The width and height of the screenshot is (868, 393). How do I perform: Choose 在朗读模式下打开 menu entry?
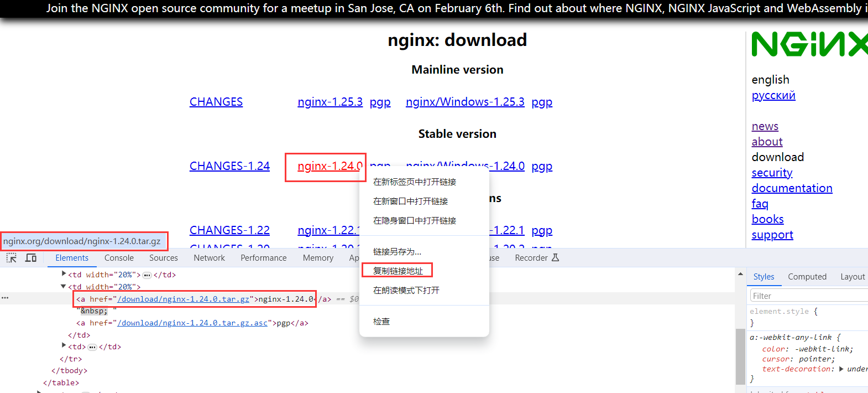click(x=424, y=291)
